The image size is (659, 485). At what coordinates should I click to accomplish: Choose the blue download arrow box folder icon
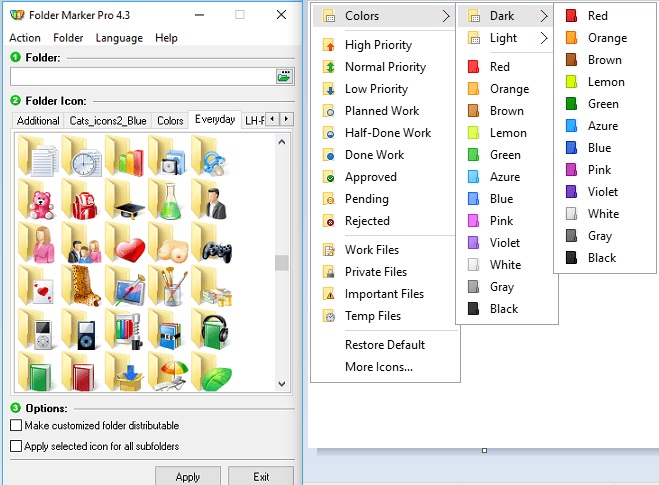pyautogui.click(x=125, y=372)
